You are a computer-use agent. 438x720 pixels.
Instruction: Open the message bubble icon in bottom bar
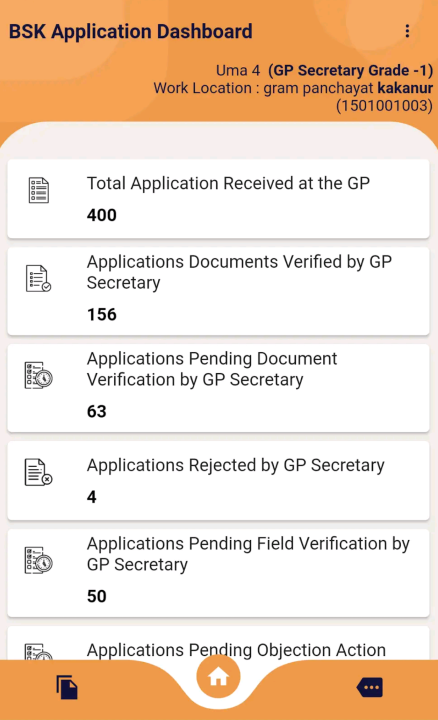[370, 687]
